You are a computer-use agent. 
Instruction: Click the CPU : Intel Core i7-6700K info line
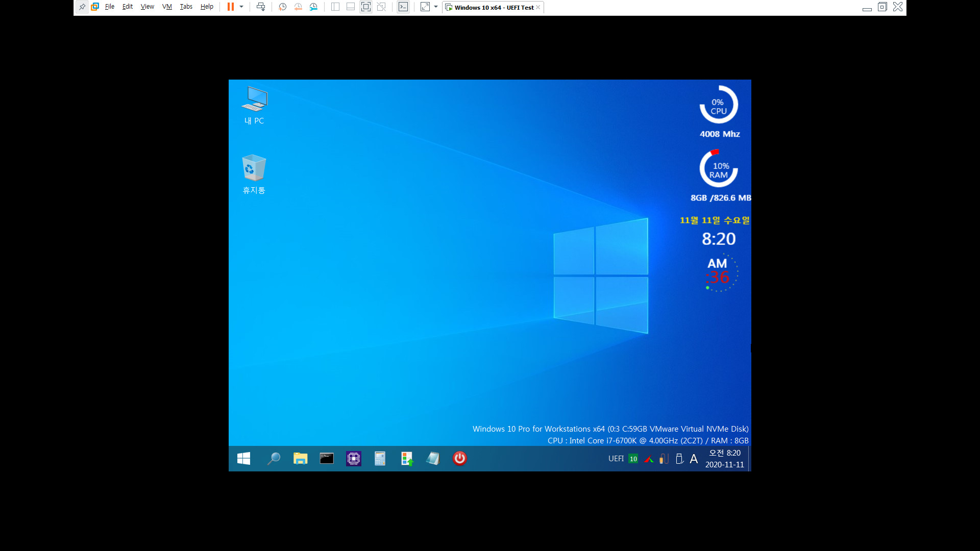(648, 441)
